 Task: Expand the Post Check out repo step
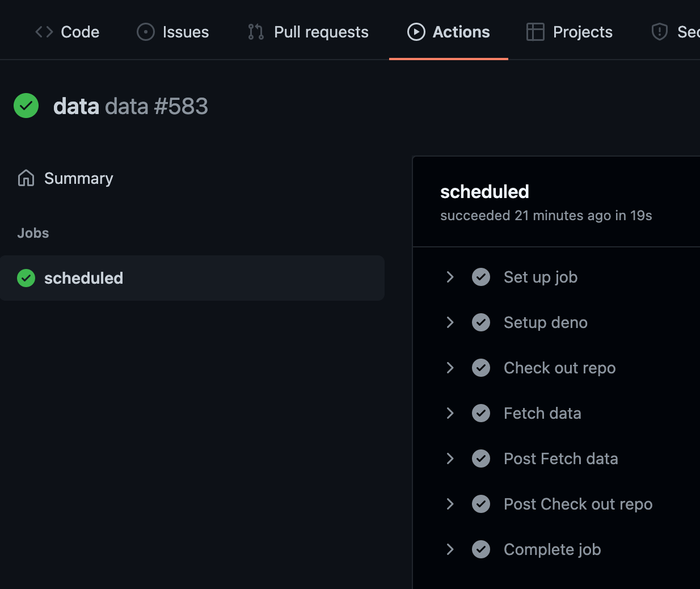point(450,504)
